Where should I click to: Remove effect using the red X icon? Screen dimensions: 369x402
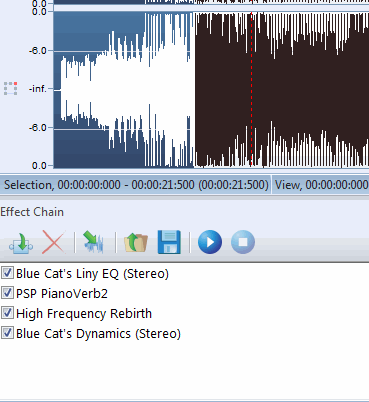(x=53, y=242)
